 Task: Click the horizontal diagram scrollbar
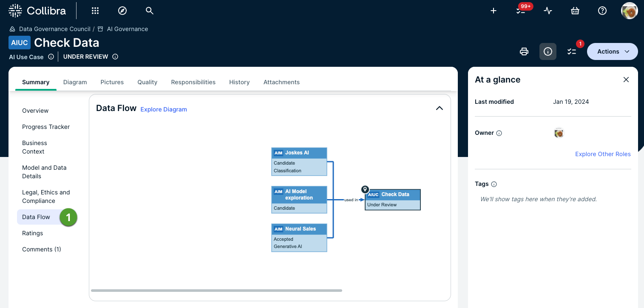tap(216, 291)
